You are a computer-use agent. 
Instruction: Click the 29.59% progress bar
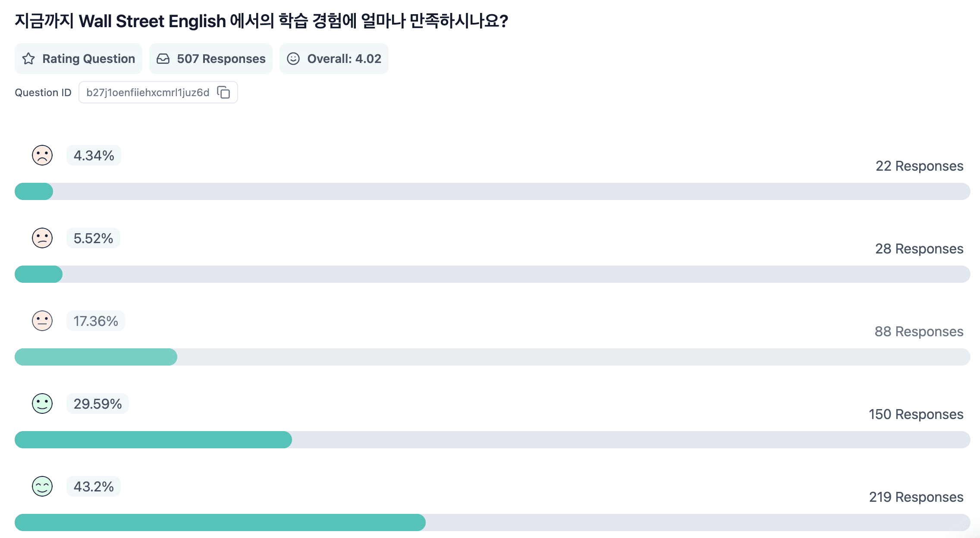pyautogui.click(x=493, y=440)
